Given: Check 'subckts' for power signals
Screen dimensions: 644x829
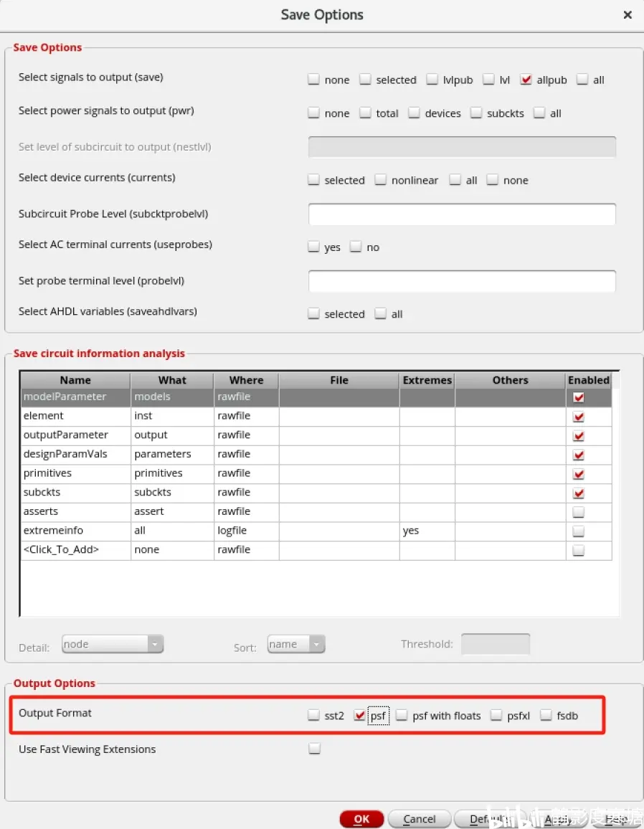Looking at the screenshot, I should 476,113.
